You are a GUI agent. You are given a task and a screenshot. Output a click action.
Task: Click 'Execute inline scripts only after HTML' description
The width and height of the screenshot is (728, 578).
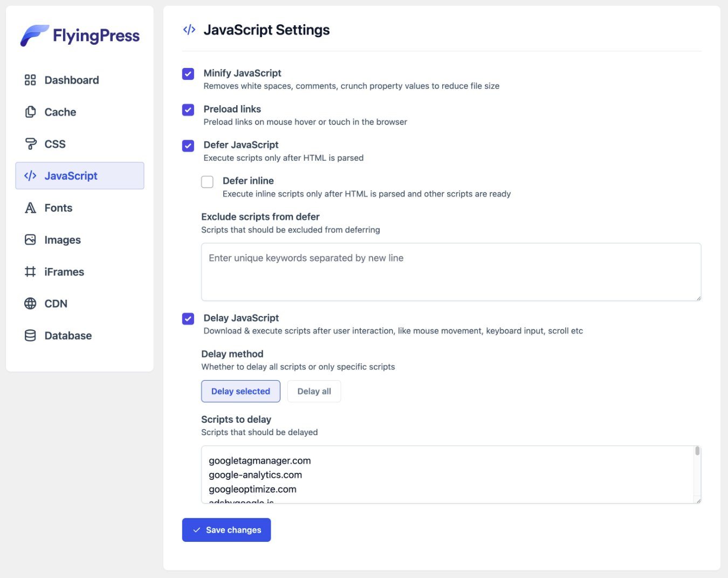tap(367, 194)
